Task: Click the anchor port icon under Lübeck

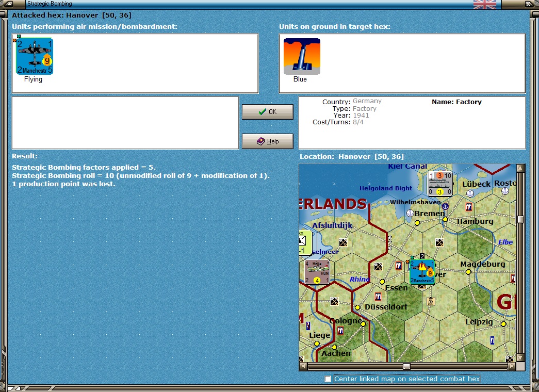Action: [x=470, y=193]
